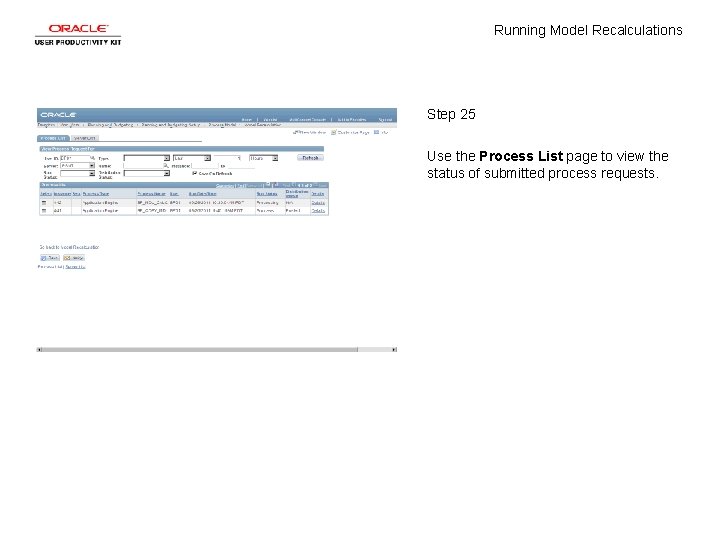Click the Notify button
Image resolution: width=720 pixels, height=540 pixels.
click(x=74, y=258)
